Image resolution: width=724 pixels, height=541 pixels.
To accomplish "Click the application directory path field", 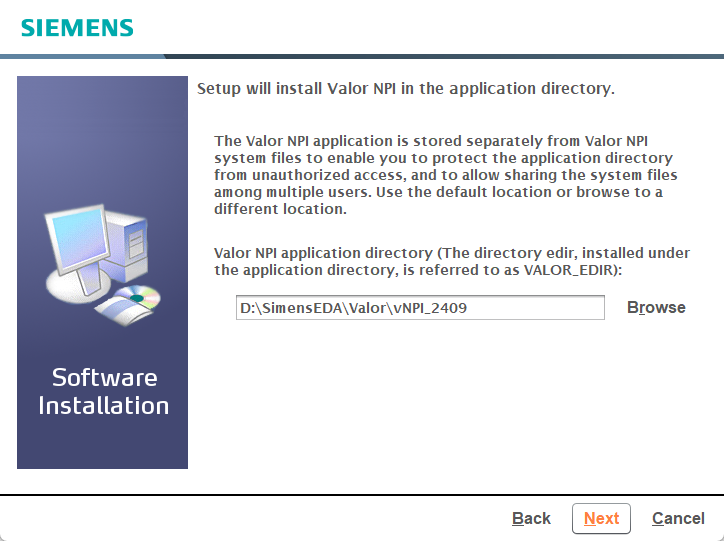I will pyautogui.click(x=420, y=307).
